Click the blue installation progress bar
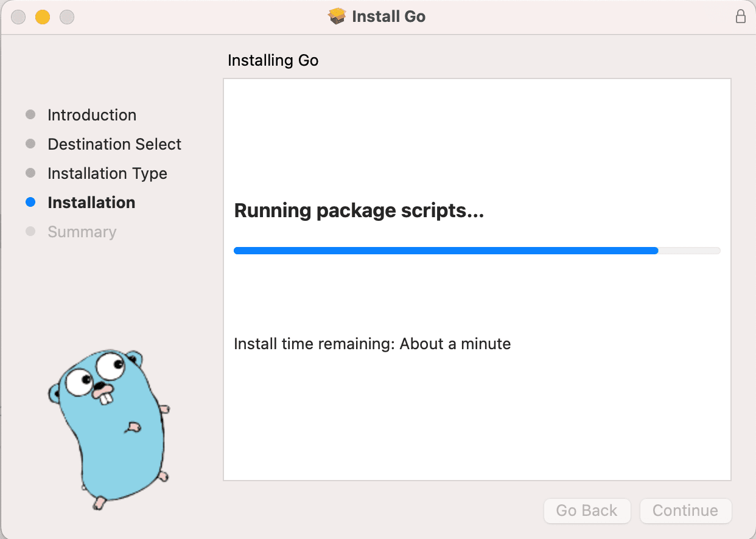 446,251
